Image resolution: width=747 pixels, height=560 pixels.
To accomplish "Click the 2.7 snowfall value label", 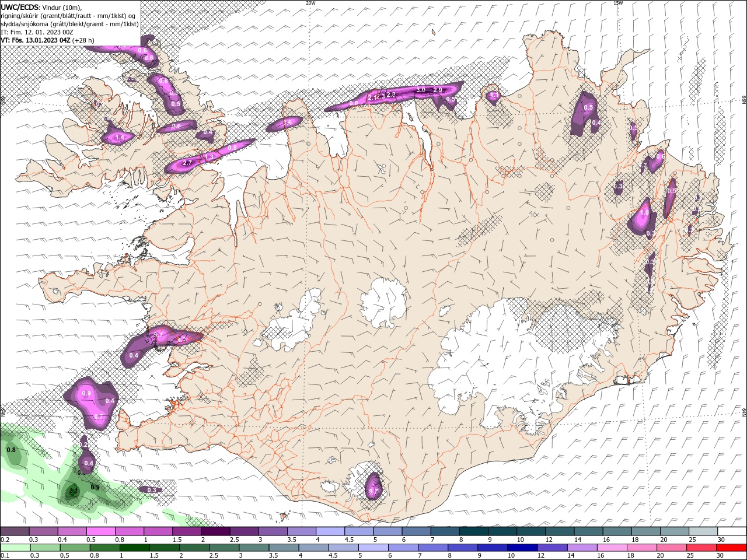I will click(x=188, y=163).
